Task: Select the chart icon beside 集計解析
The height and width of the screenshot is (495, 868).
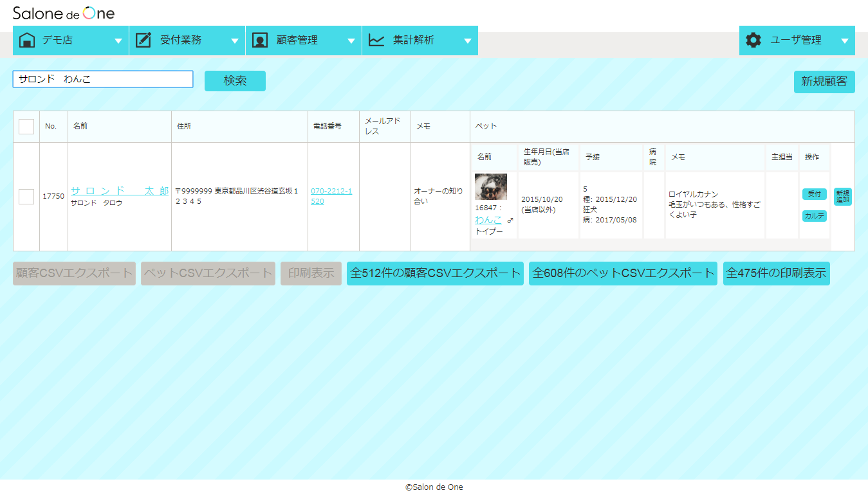Action: [x=376, y=40]
